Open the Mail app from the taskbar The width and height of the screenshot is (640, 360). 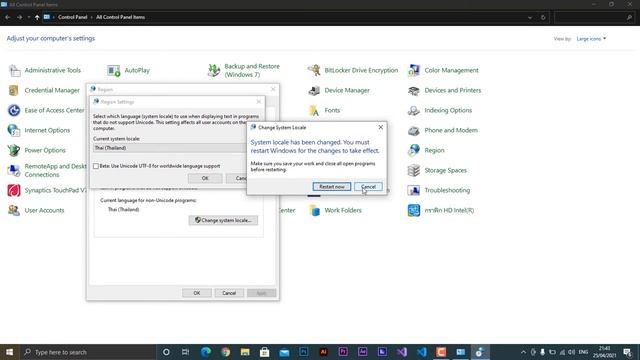pos(284,352)
